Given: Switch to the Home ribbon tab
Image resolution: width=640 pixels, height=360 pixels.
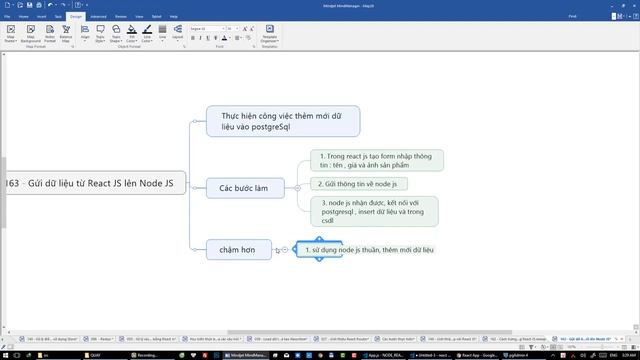Looking at the screenshot, I should point(24,17).
